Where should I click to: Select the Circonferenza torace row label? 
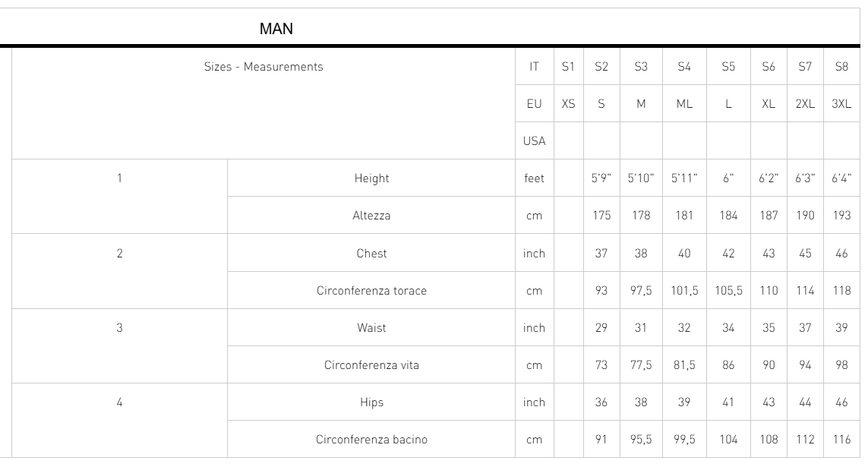coord(371,291)
